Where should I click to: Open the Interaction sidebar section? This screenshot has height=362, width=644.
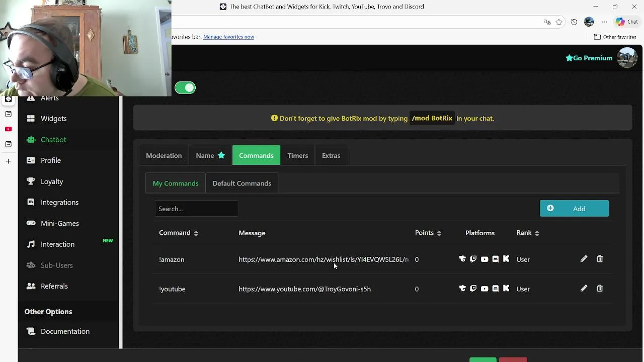(57, 244)
